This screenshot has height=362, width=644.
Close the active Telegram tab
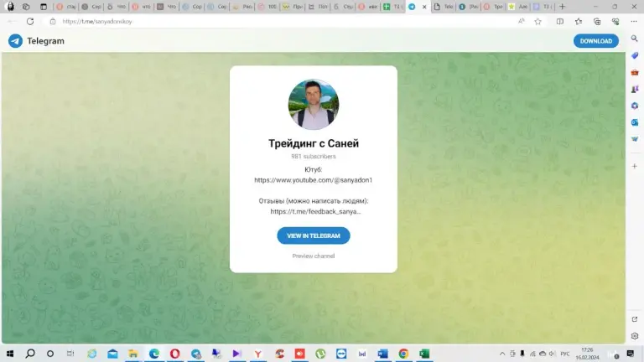point(424,7)
